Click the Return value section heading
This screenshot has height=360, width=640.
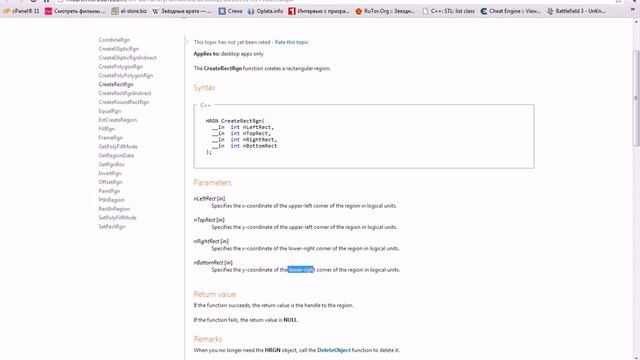pos(215,294)
